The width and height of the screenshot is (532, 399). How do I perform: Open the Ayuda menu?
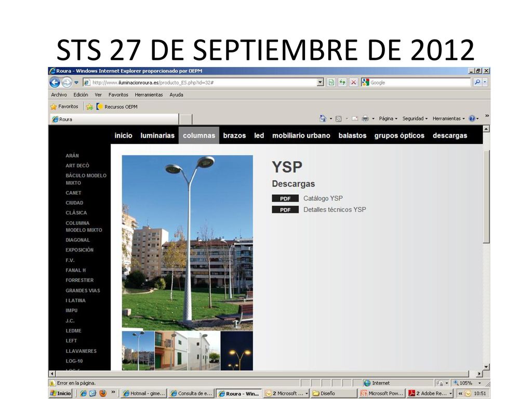point(176,95)
